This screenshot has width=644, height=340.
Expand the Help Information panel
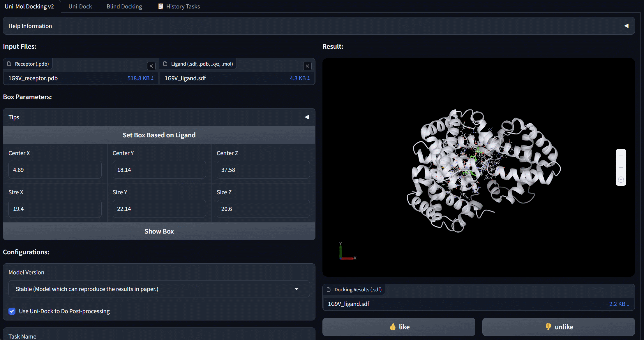(x=626, y=26)
